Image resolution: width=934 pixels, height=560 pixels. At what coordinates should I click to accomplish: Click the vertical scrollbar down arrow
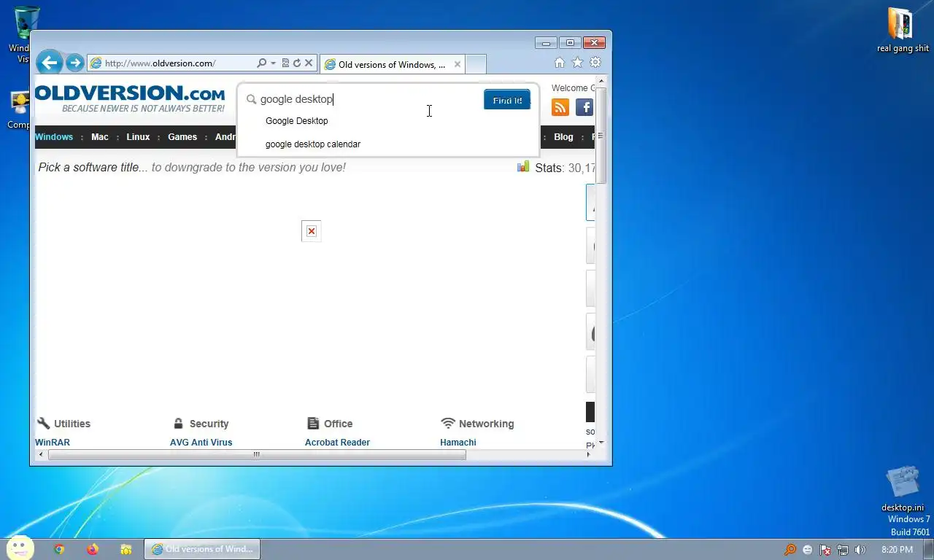[x=601, y=443]
